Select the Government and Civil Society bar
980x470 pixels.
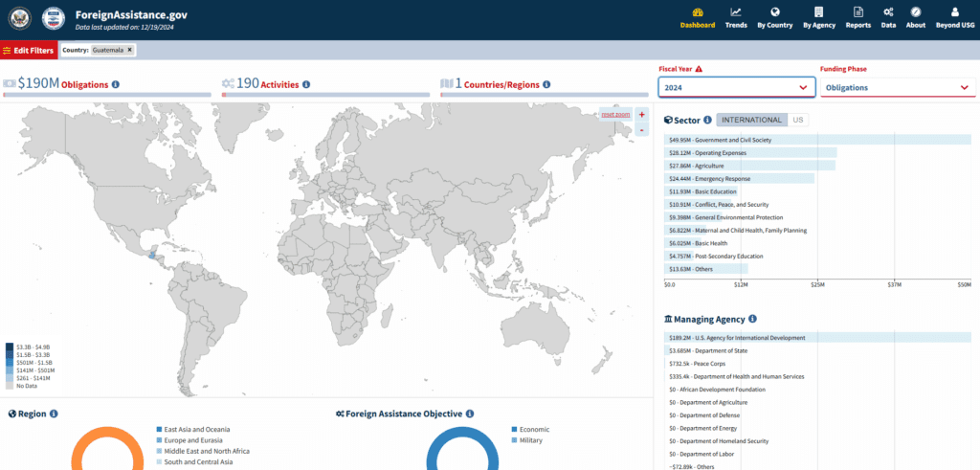pyautogui.click(x=818, y=140)
